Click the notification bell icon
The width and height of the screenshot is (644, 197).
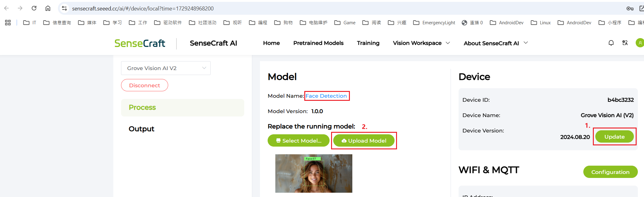[x=611, y=43]
